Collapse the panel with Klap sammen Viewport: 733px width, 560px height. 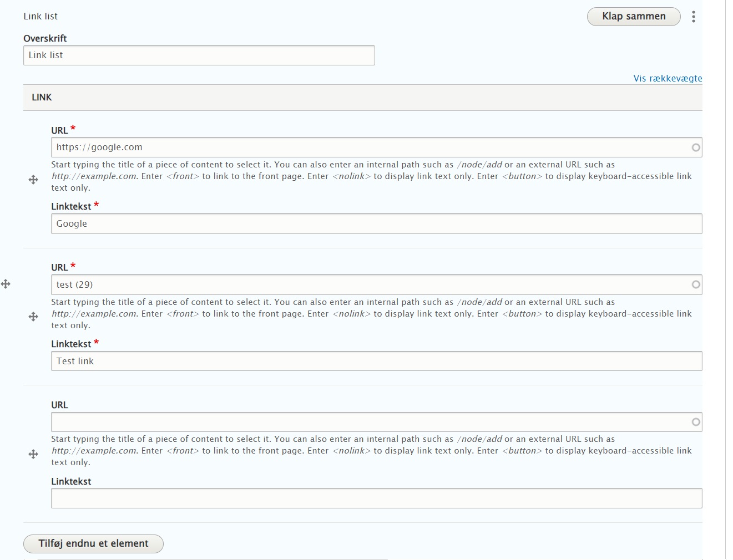coord(633,17)
